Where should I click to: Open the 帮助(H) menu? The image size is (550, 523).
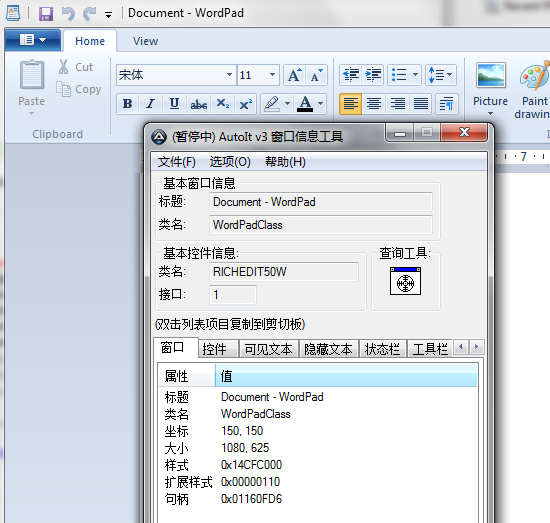285,162
